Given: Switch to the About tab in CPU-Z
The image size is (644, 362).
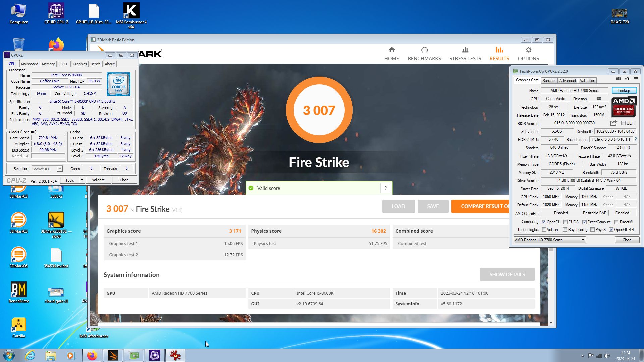Looking at the screenshot, I should point(110,64).
